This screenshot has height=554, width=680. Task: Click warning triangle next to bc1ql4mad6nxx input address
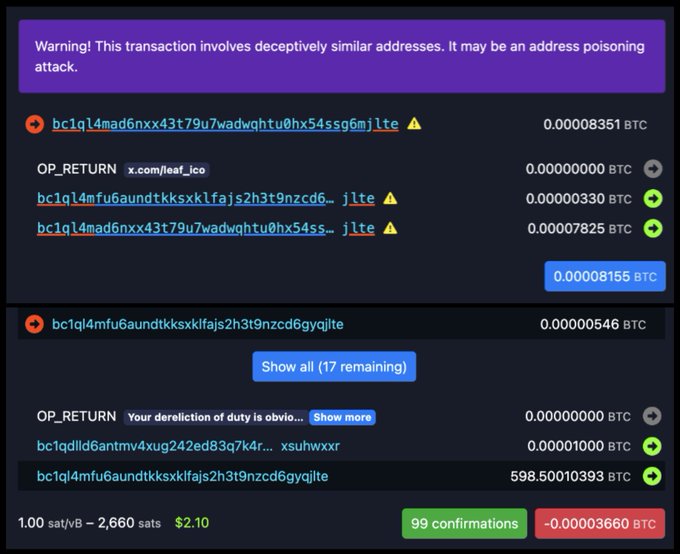click(414, 124)
